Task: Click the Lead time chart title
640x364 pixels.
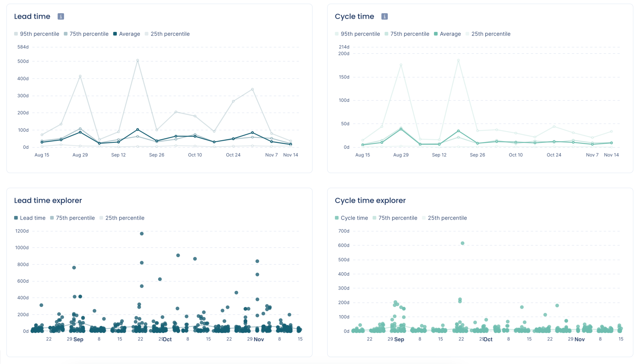Action: coord(32,16)
